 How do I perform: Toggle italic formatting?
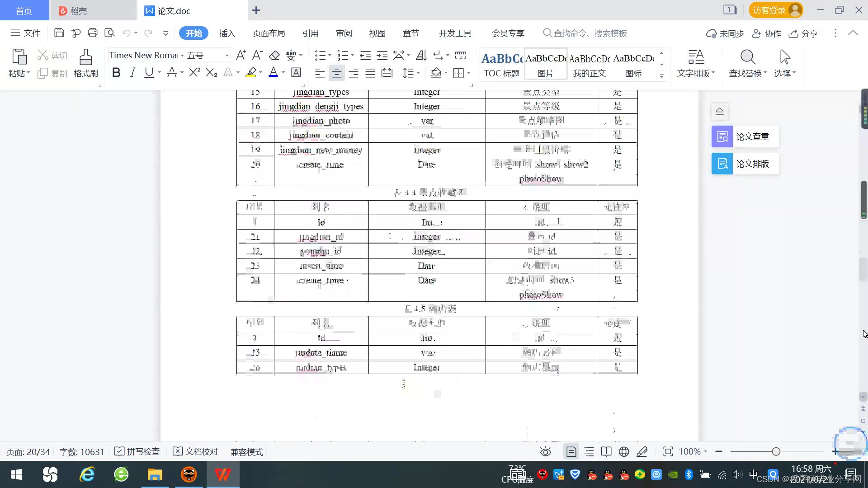pyautogui.click(x=132, y=73)
